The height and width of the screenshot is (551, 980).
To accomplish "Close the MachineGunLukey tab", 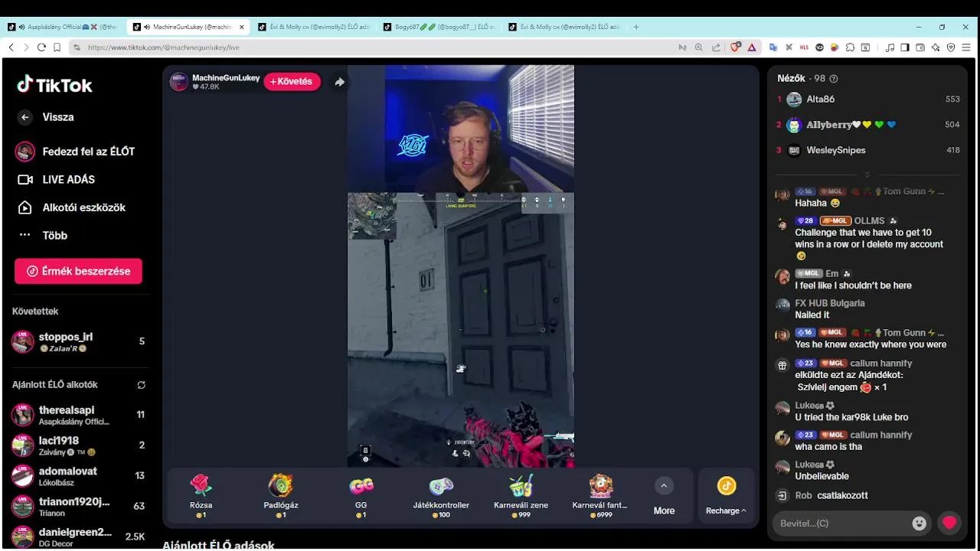I will 242,27.
